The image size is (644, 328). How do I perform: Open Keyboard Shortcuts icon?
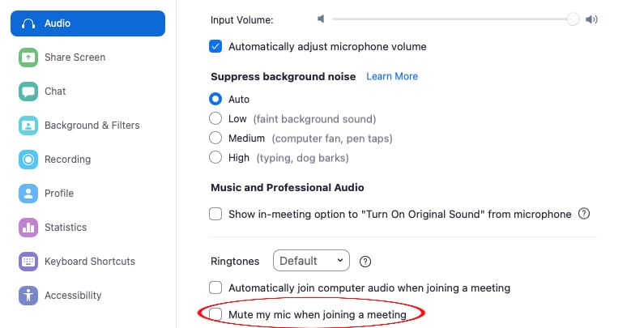pos(28,262)
